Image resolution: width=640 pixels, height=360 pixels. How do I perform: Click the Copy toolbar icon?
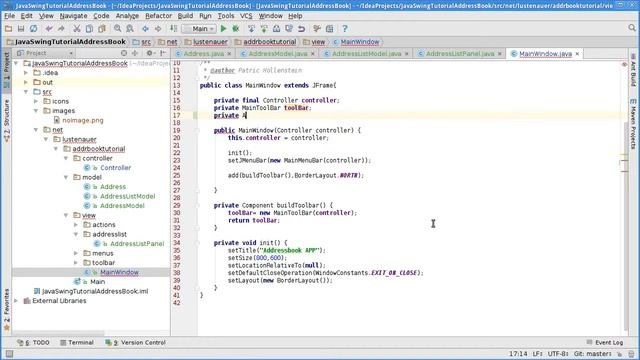(x=89, y=29)
